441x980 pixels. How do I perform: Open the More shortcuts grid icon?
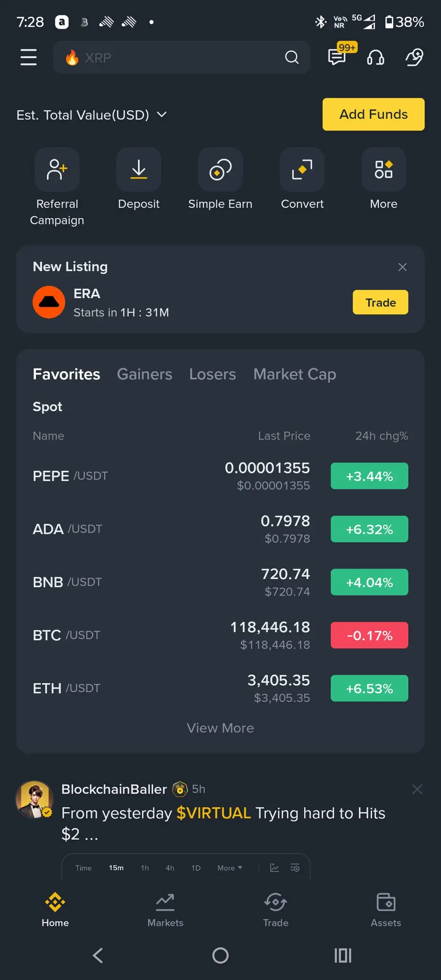(384, 169)
